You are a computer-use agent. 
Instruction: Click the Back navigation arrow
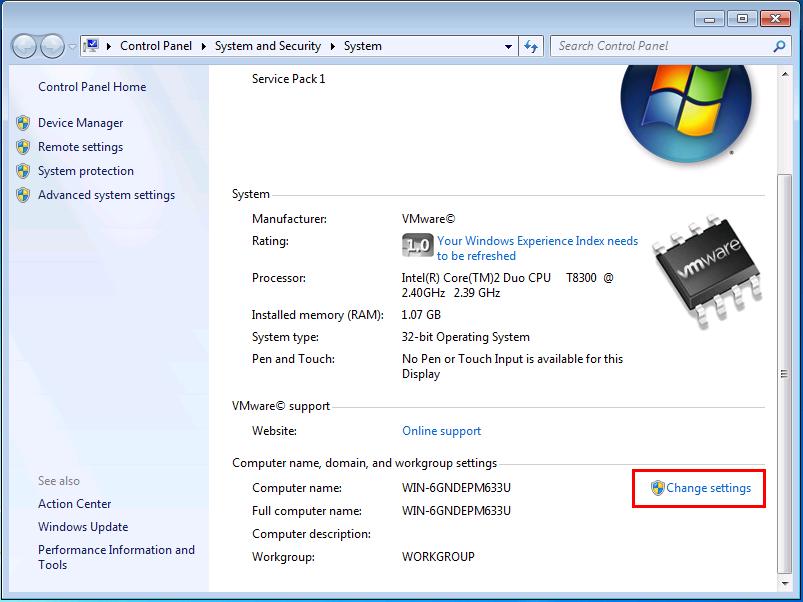[24, 47]
